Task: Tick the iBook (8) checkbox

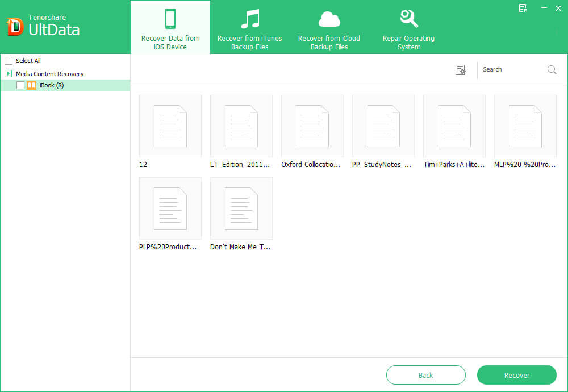Action: click(x=20, y=85)
